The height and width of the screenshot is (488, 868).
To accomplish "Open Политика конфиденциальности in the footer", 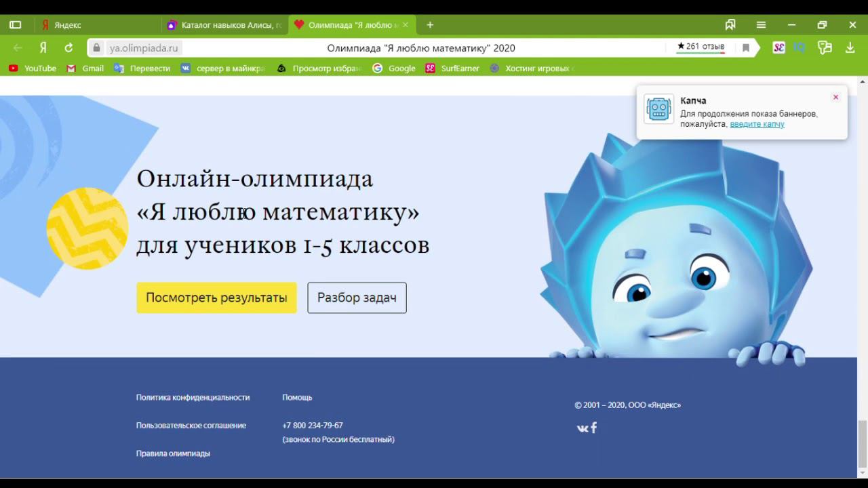I will [193, 397].
